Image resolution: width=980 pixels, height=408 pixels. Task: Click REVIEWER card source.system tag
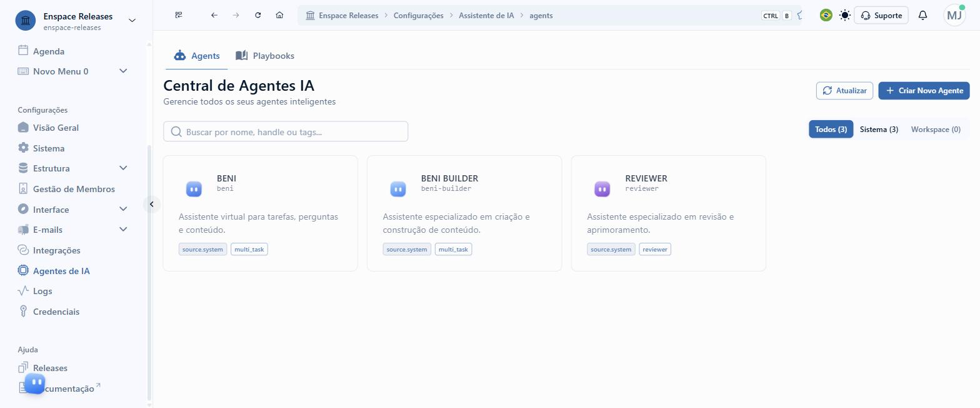click(611, 249)
